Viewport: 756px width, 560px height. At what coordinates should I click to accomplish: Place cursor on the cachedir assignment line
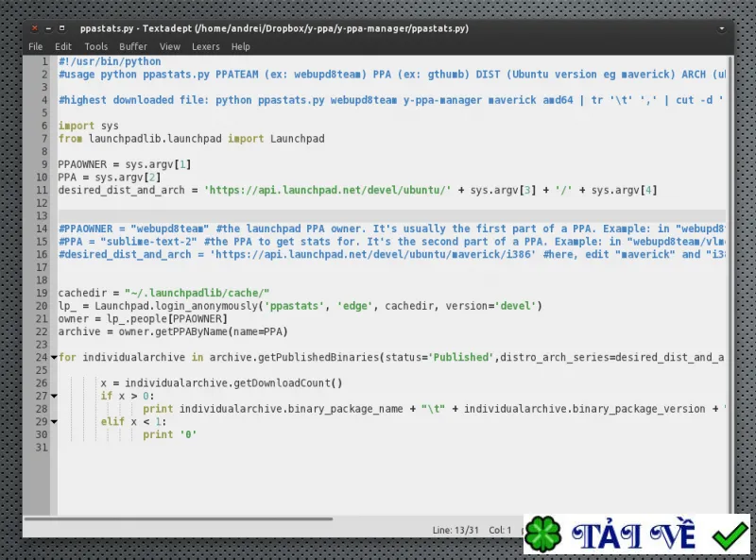pos(163,293)
